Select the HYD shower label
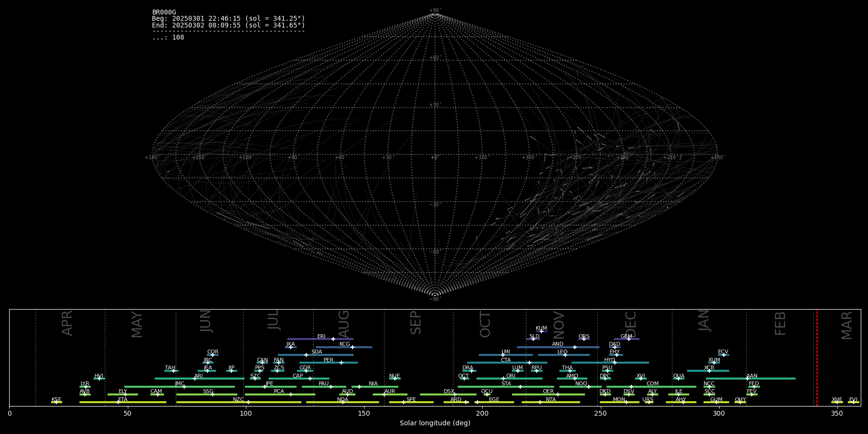 pyautogui.click(x=610, y=360)
